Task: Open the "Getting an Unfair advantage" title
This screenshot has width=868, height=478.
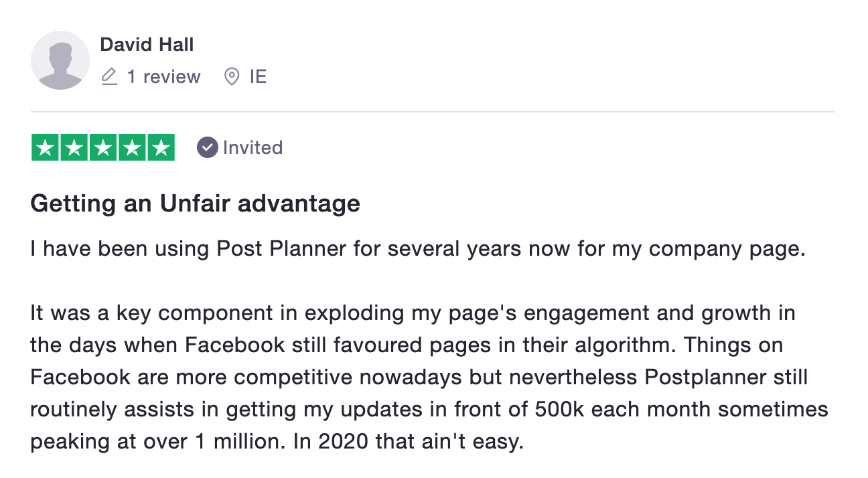Action: [195, 203]
